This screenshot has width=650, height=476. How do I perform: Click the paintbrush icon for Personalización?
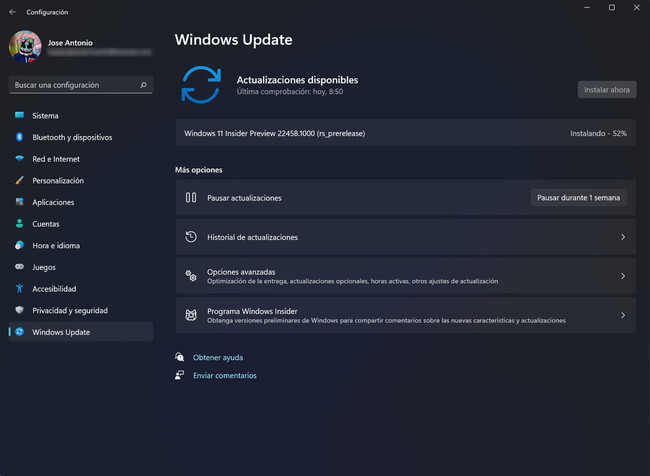pos(19,180)
